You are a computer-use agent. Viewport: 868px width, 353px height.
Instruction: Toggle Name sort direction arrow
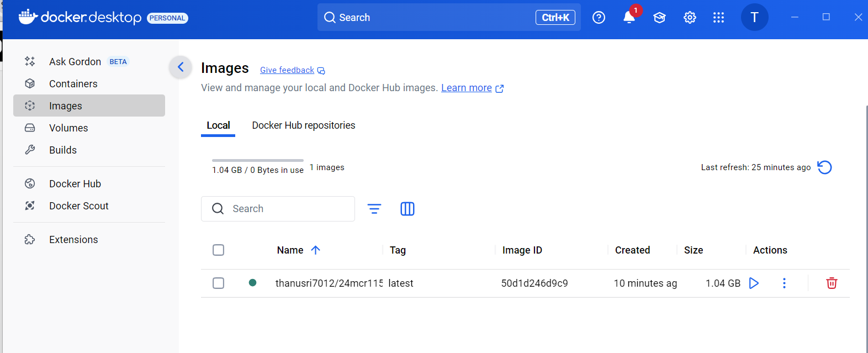point(316,250)
